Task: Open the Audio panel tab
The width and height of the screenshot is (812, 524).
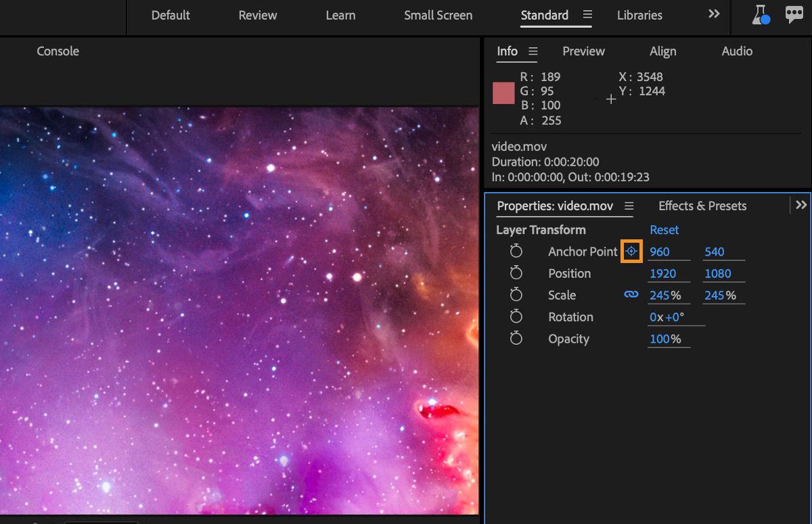Action: tap(737, 51)
